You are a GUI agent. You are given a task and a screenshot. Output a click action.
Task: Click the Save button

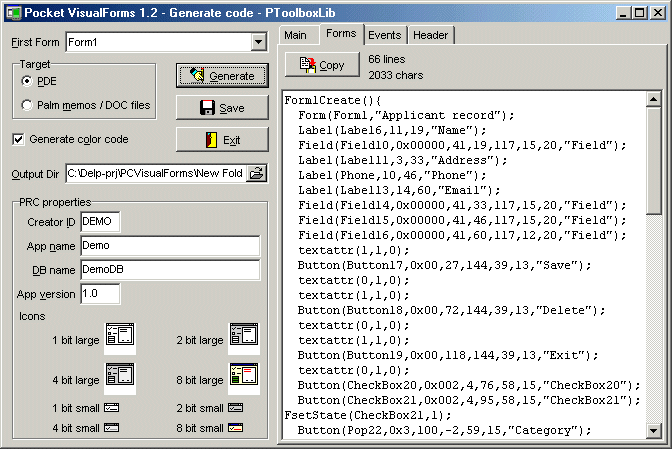coord(221,107)
